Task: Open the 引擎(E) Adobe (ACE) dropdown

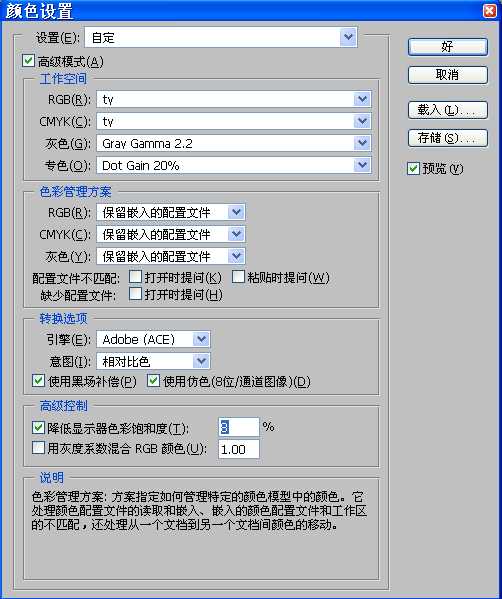Action: (x=153, y=339)
